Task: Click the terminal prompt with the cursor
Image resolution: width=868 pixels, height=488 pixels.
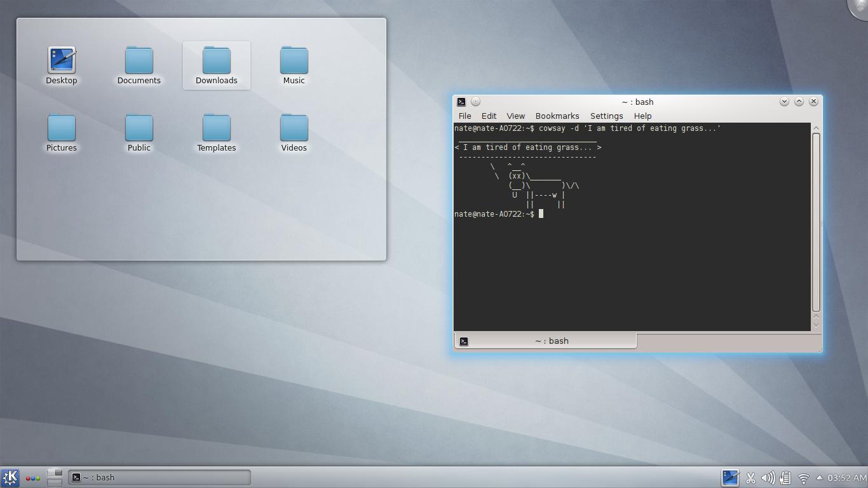Action: click(x=499, y=214)
